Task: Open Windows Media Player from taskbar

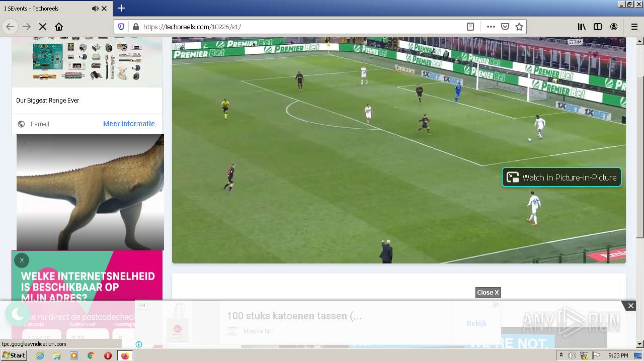Action: coord(74,355)
